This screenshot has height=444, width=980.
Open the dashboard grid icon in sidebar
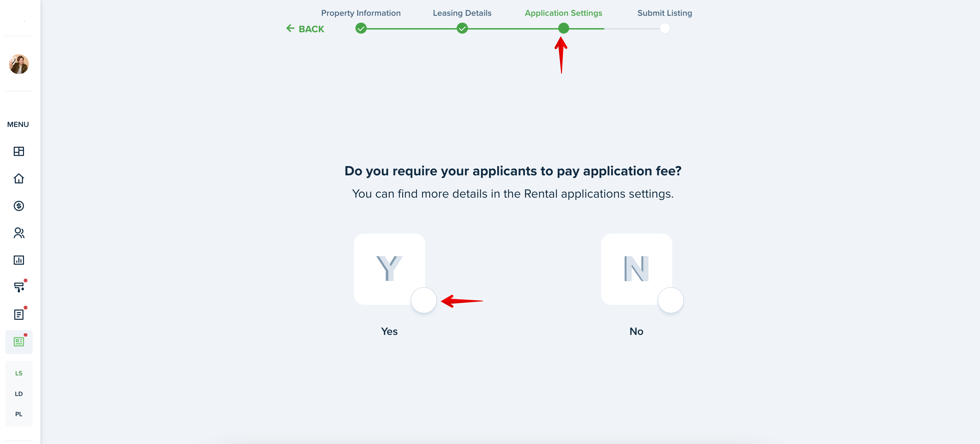pyautogui.click(x=19, y=151)
